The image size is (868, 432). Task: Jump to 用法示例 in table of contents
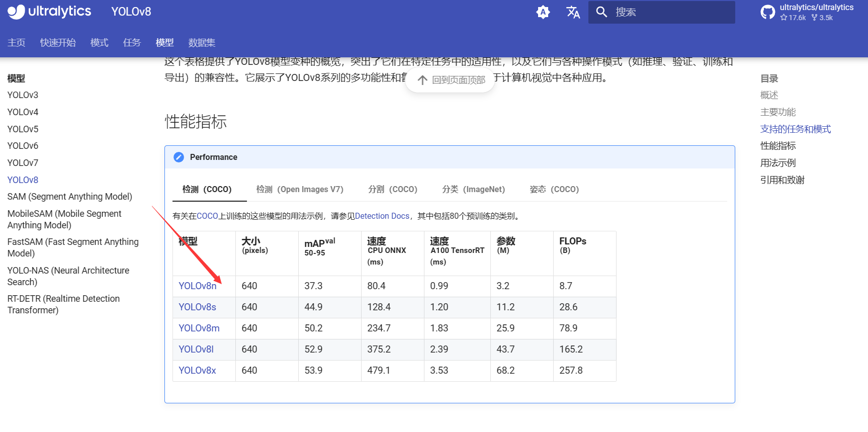[778, 163]
